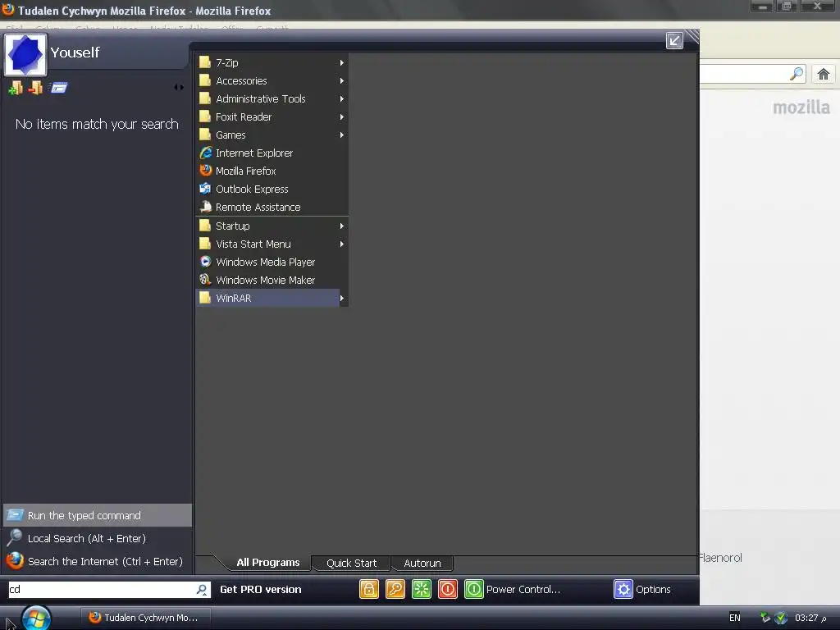The image size is (840, 630).
Task: Click the green restart starburst icon
Action: tap(422, 589)
